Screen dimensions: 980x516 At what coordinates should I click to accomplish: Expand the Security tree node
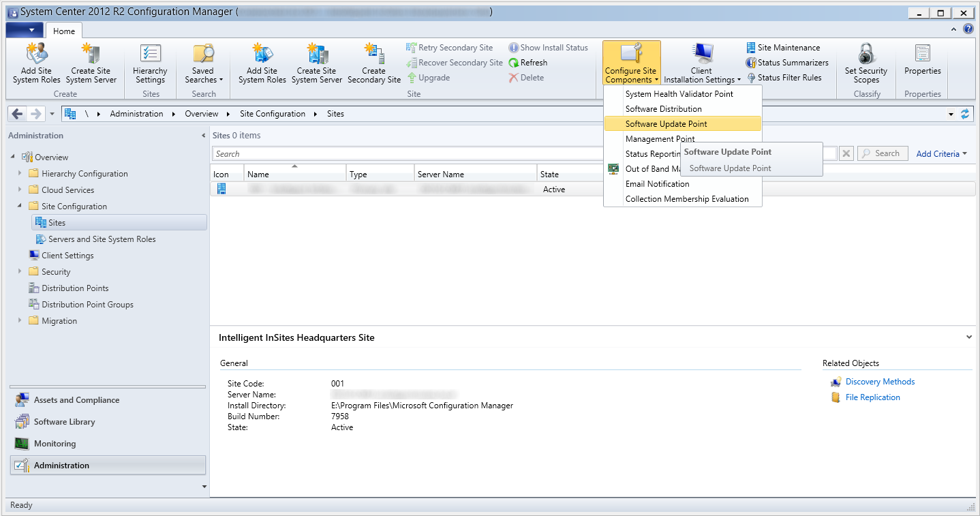(x=20, y=272)
